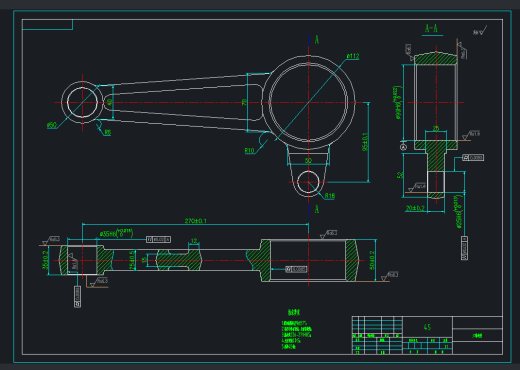Select the 40 dimension near the small end
520x370 pixels.
(110, 102)
